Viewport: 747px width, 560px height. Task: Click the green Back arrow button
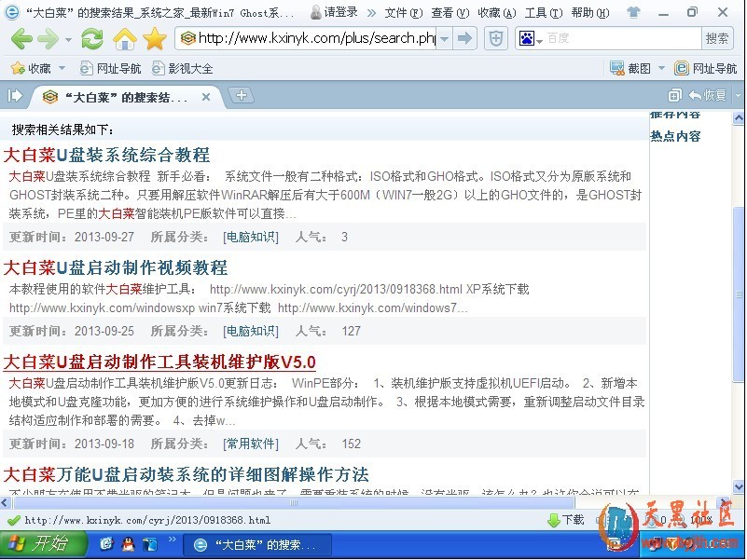(x=21, y=39)
